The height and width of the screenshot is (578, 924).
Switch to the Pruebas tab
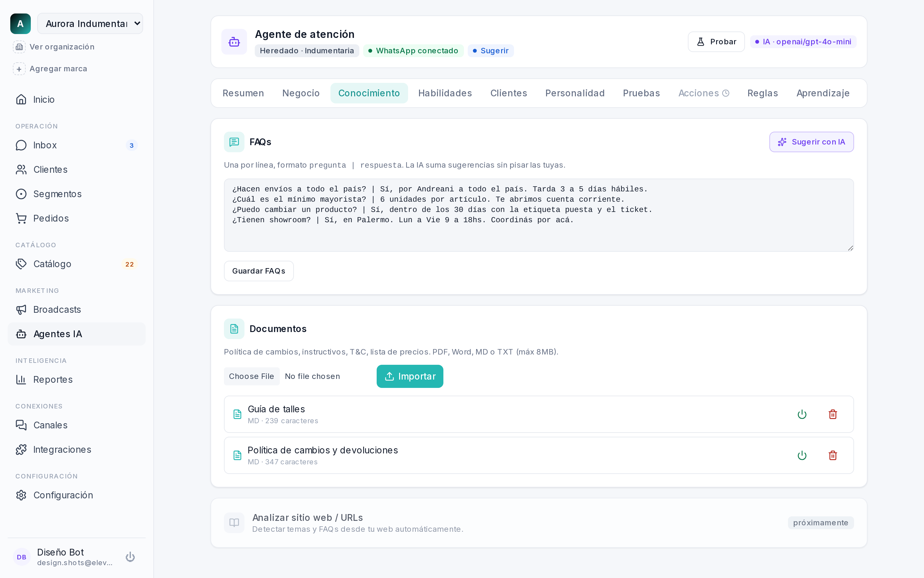click(641, 93)
